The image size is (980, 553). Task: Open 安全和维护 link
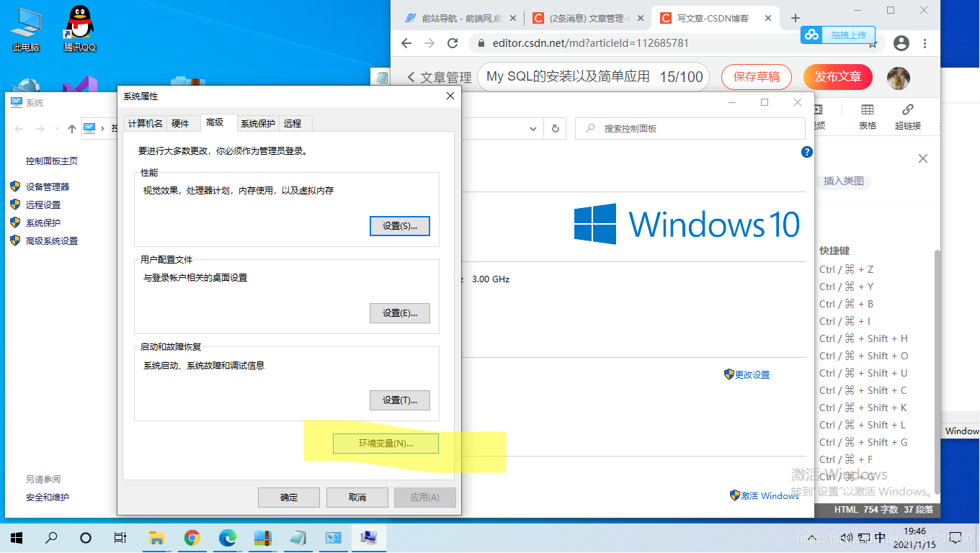[x=48, y=498]
